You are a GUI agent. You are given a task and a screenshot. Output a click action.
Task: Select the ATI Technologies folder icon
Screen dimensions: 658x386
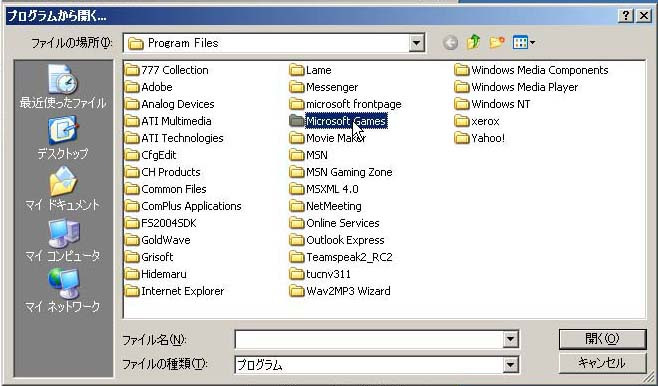click(x=132, y=138)
